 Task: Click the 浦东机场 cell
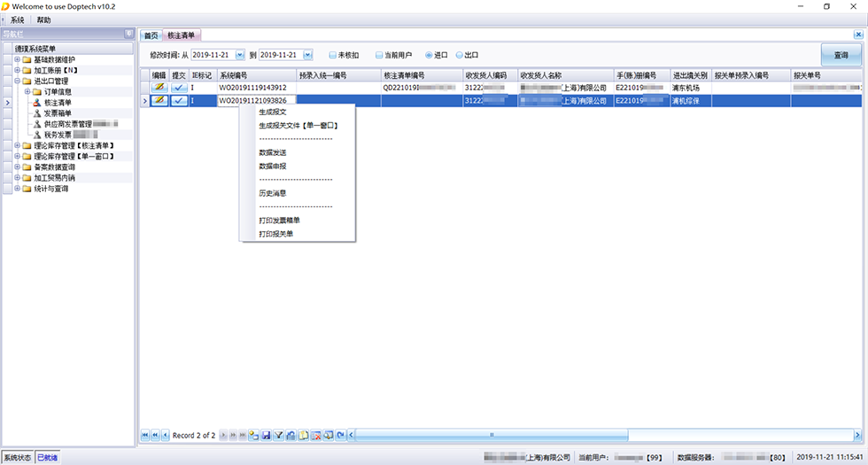[x=690, y=88]
